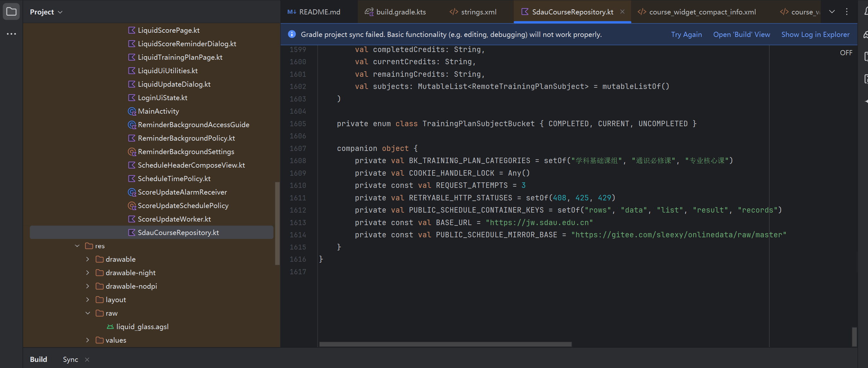Viewport: 868px width, 368px height.
Task: Click the More tool windows ellipsis icon
Action: 11,34
